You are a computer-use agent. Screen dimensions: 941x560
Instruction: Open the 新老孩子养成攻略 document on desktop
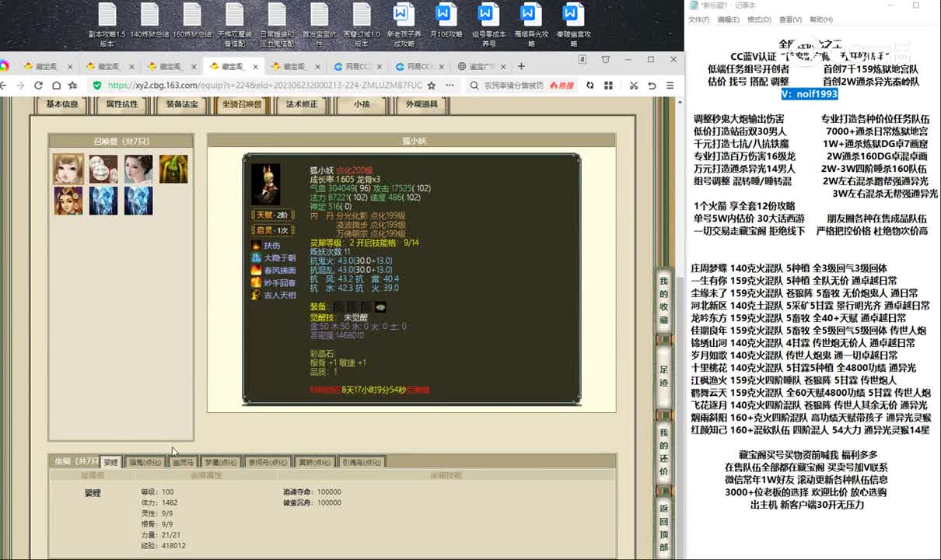tap(404, 25)
